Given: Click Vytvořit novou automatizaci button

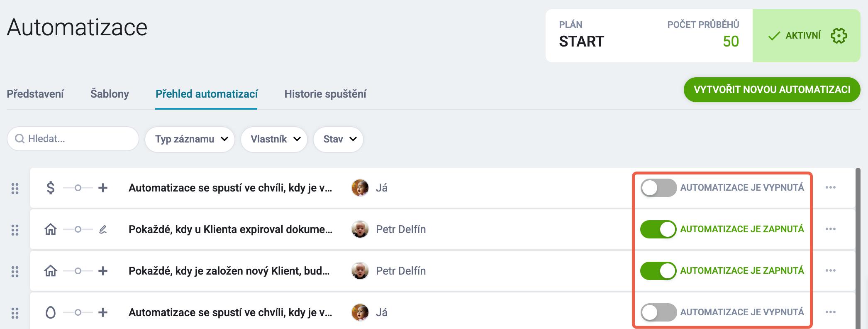Looking at the screenshot, I should pos(772,90).
